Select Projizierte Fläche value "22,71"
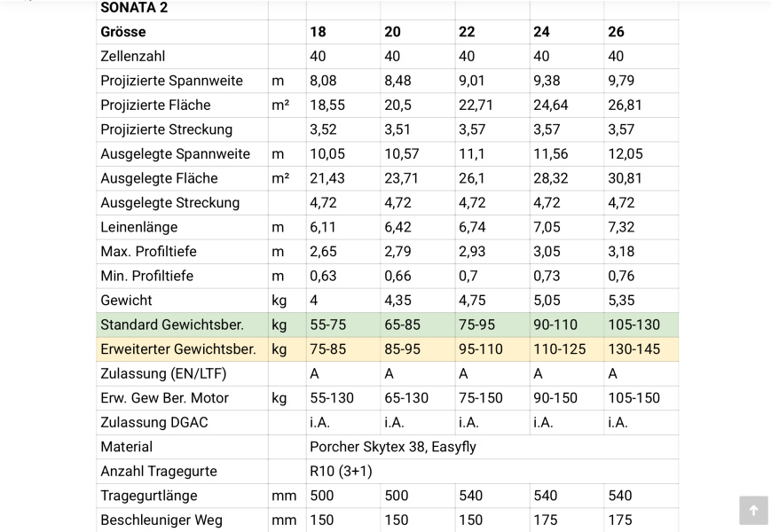771x532 pixels. (476, 106)
